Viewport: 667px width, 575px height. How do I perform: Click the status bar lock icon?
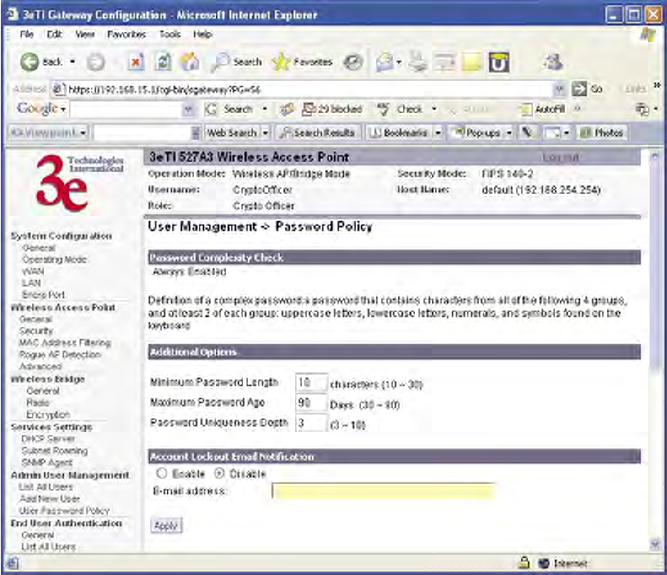click(x=524, y=563)
